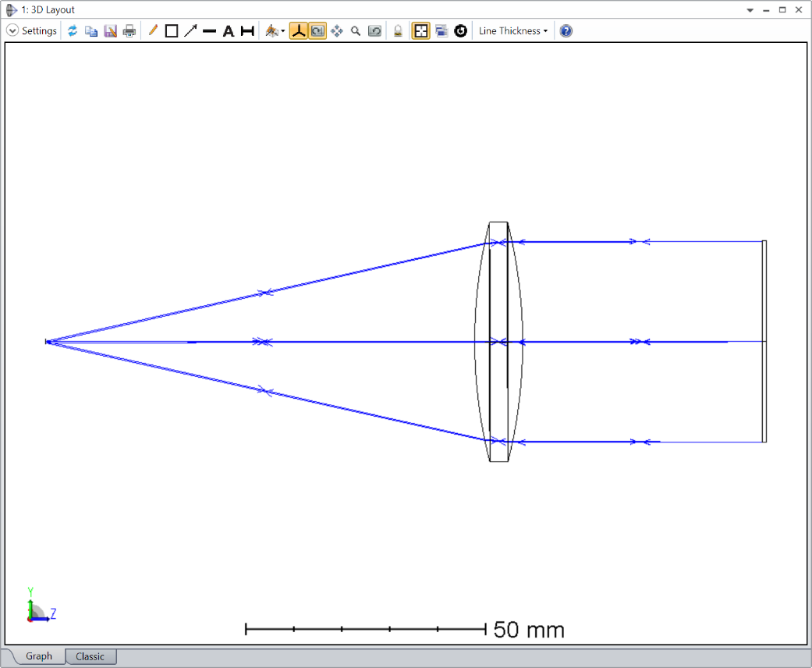Copy the layout to clipboard
The width and height of the screenshot is (812, 668).
pyautogui.click(x=91, y=31)
